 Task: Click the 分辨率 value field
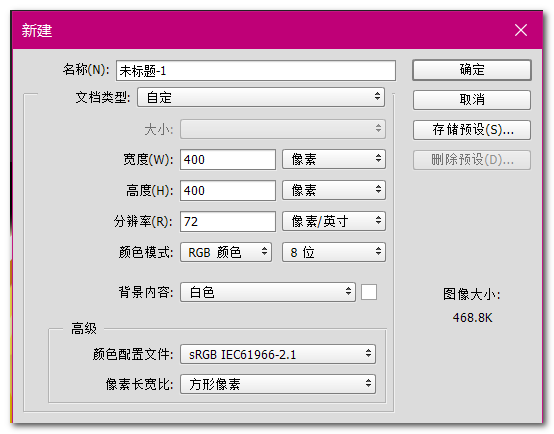coord(228,222)
